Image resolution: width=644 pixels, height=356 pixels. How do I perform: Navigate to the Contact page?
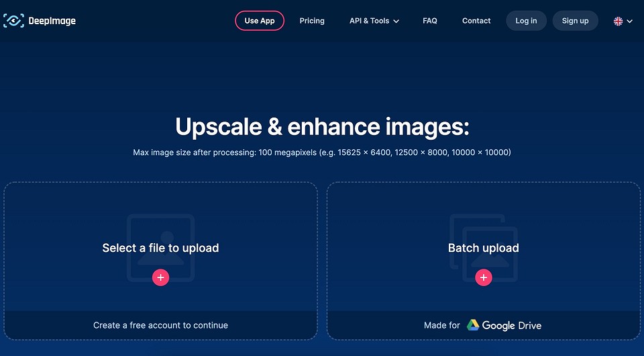[x=476, y=21]
